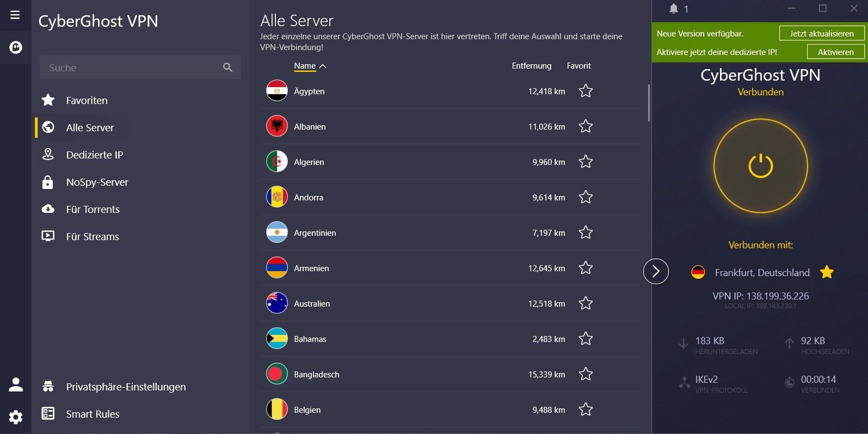Click the 12,418 km distance value
The width and height of the screenshot is (868, 434).
coord(546,91)
